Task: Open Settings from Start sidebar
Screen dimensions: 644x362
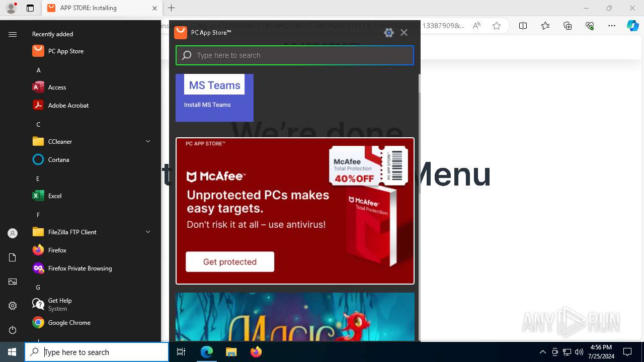Action: (x=13, y=306)
